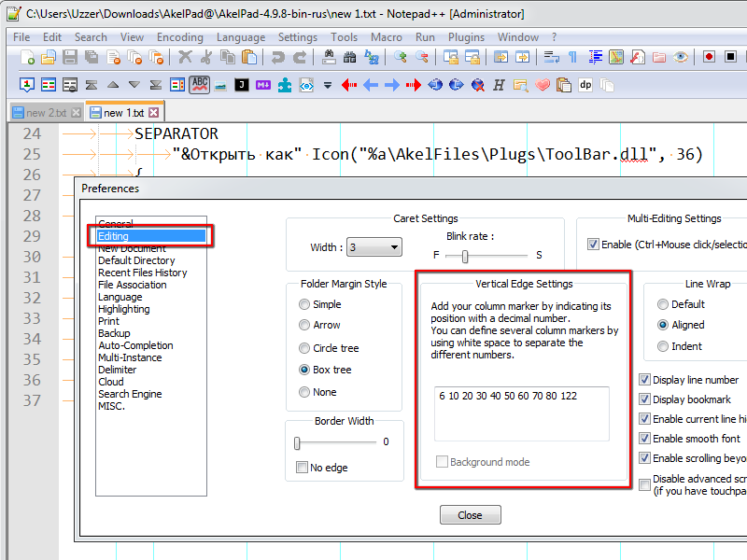Select Search Engine preferences category
This screenshot has height=560, width=747.
coord(130,394)
